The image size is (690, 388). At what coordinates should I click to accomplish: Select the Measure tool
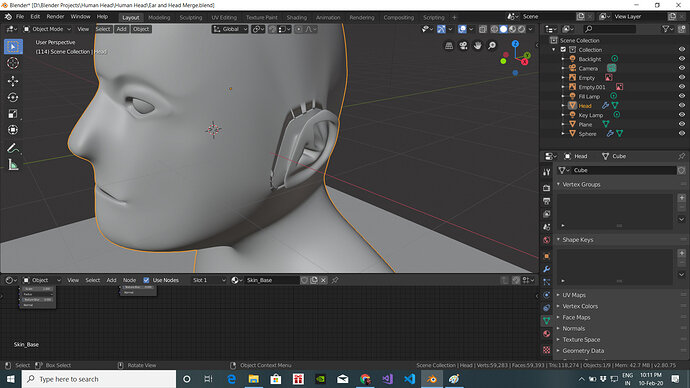point(13,165)
